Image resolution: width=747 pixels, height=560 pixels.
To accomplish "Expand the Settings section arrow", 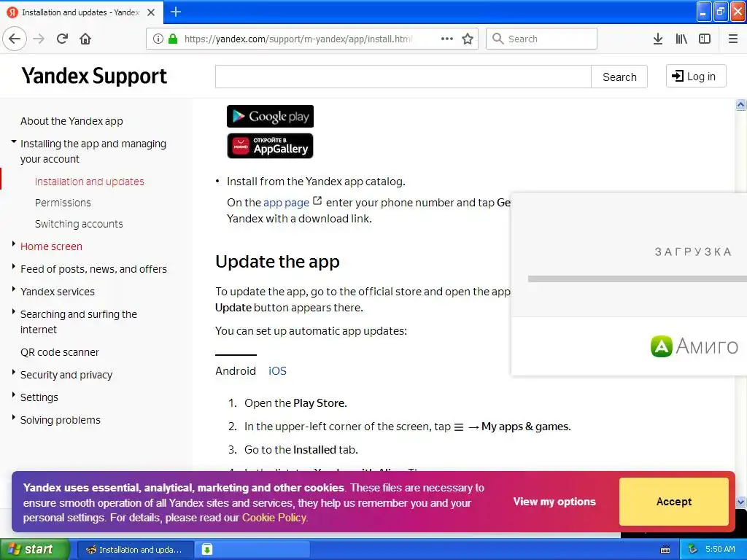I will tap(14, 395).
